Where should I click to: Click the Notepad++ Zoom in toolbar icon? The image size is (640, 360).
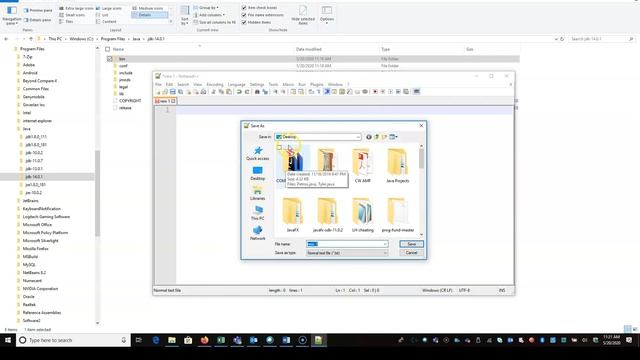tap(275, 92)
